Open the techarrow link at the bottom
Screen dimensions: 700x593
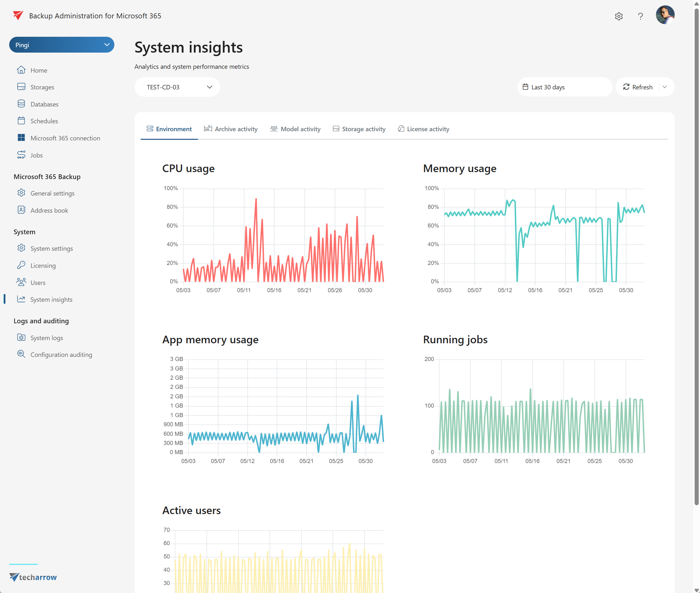point(33,577)
